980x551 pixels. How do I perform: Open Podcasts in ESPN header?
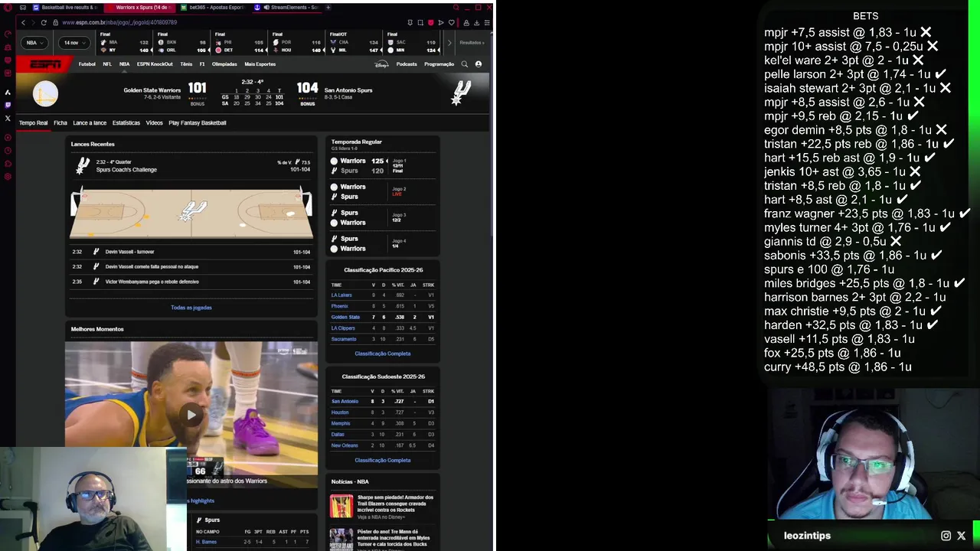point(407,64)
